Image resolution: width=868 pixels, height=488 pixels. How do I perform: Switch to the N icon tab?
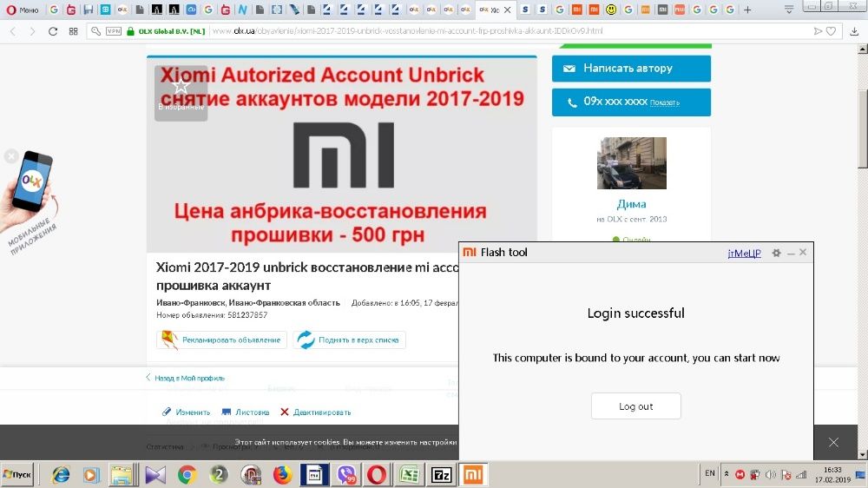click(x=242, y=10)
